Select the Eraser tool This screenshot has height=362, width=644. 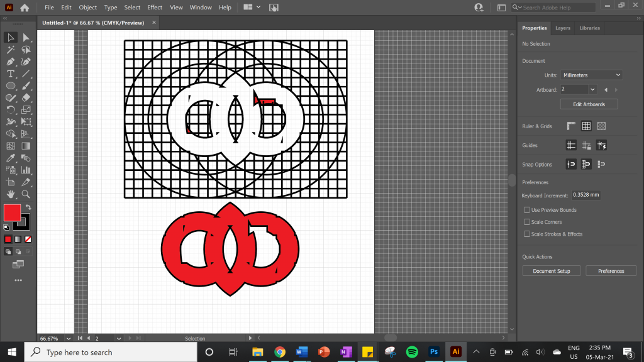[26, 97]
